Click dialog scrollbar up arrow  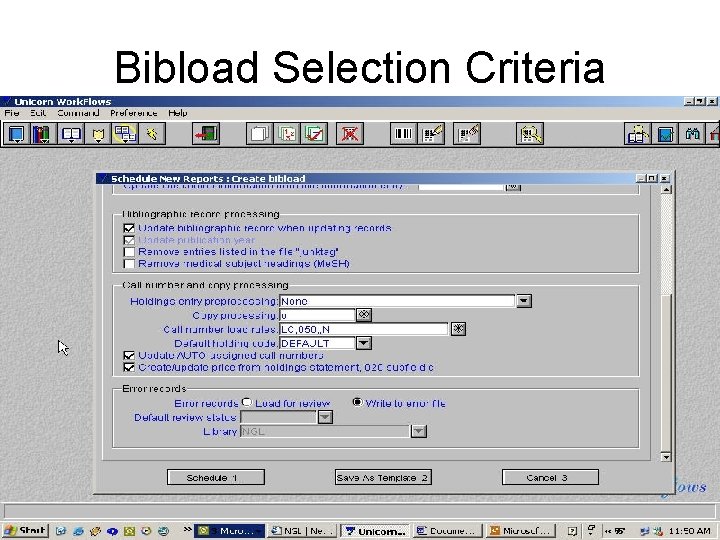666,189
